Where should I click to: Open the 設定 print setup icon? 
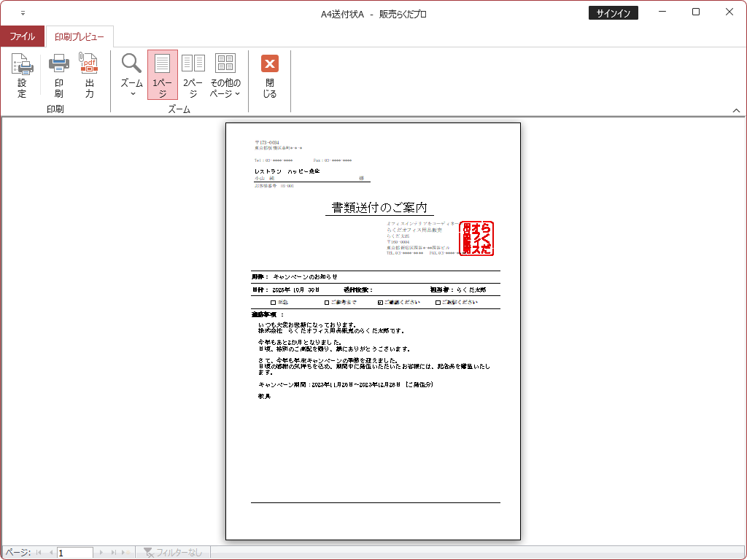point(22,75)
